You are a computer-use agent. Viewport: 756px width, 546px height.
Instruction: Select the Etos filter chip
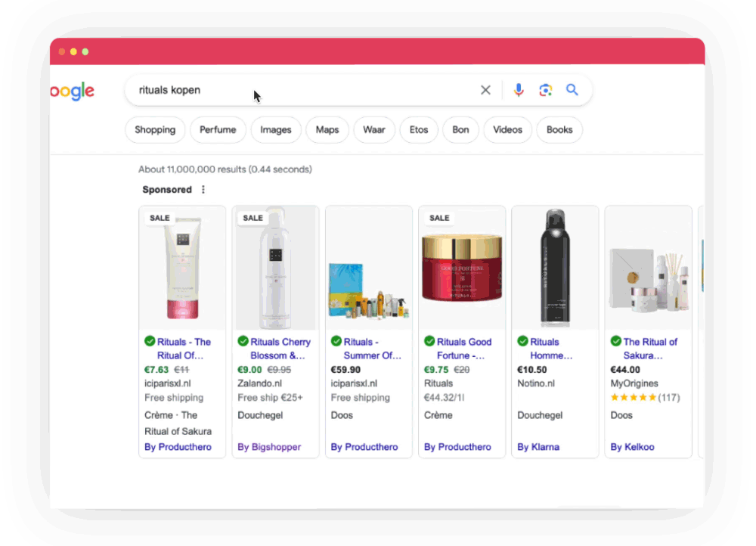419,130
